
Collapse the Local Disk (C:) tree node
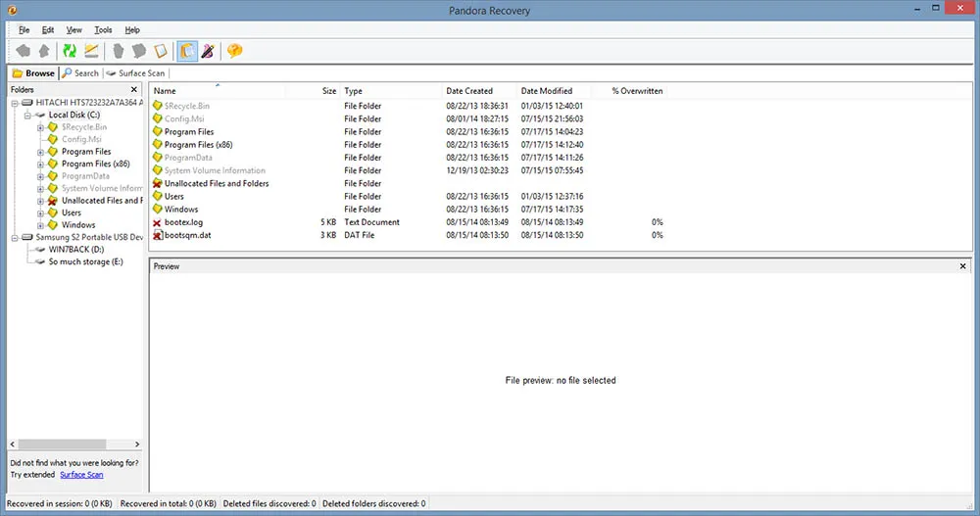27,116
